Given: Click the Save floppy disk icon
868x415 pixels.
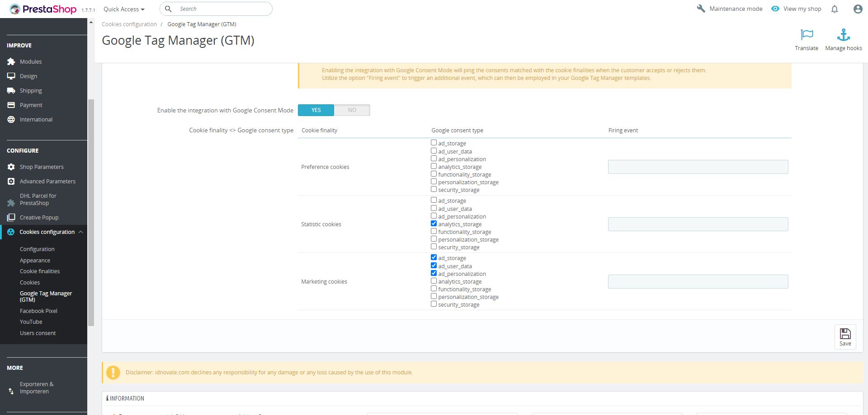Looking at the screenshot, I should click(x=845, y=334).
